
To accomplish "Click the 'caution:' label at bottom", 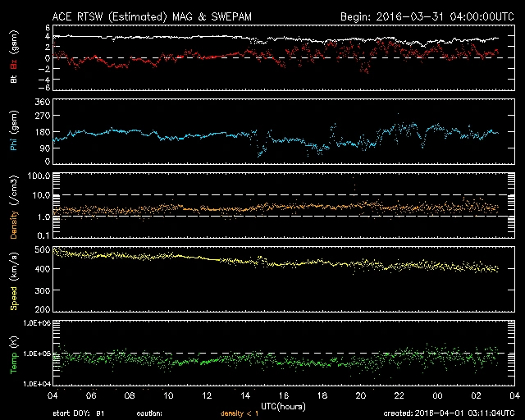I will [149, 413].
